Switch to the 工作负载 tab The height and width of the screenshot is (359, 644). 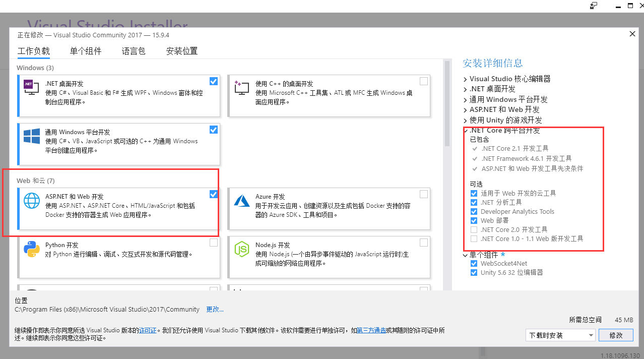(34, 51)
